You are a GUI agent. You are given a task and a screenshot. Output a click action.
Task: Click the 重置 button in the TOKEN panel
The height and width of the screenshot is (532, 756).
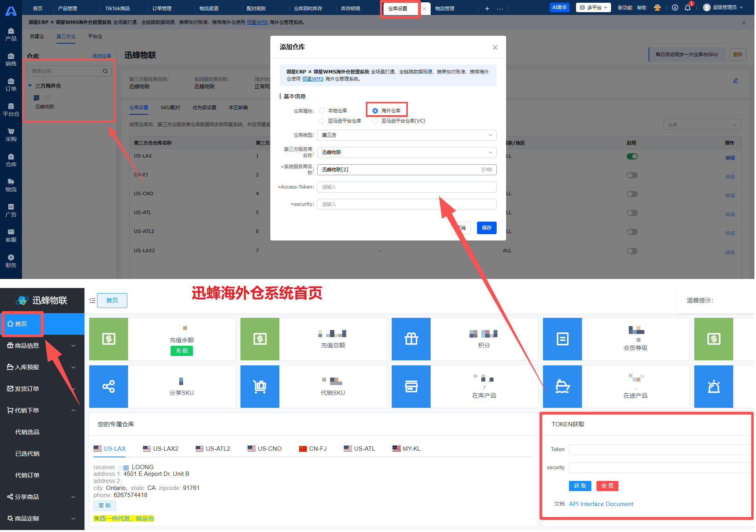tap(607, 486)
